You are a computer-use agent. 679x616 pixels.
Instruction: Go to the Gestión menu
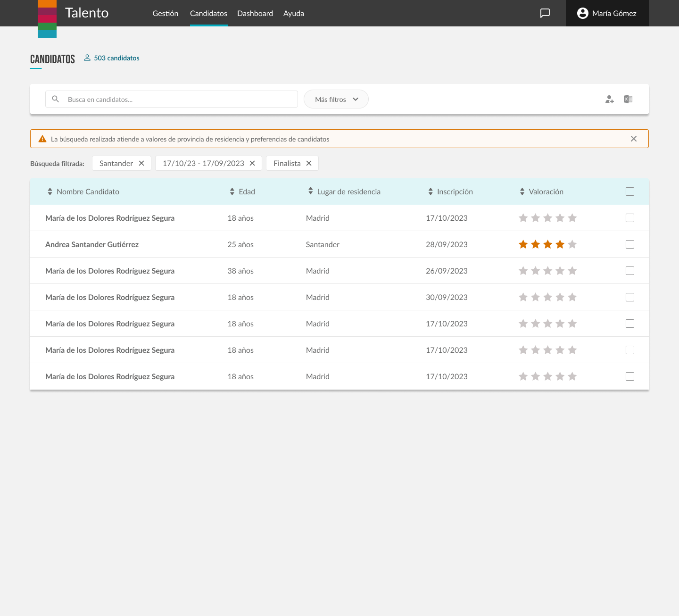point(165,13)
